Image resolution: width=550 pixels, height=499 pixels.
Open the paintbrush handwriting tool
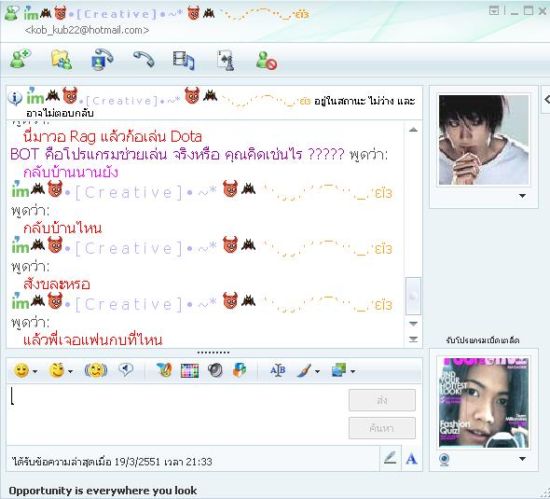(x=304, y=370)
